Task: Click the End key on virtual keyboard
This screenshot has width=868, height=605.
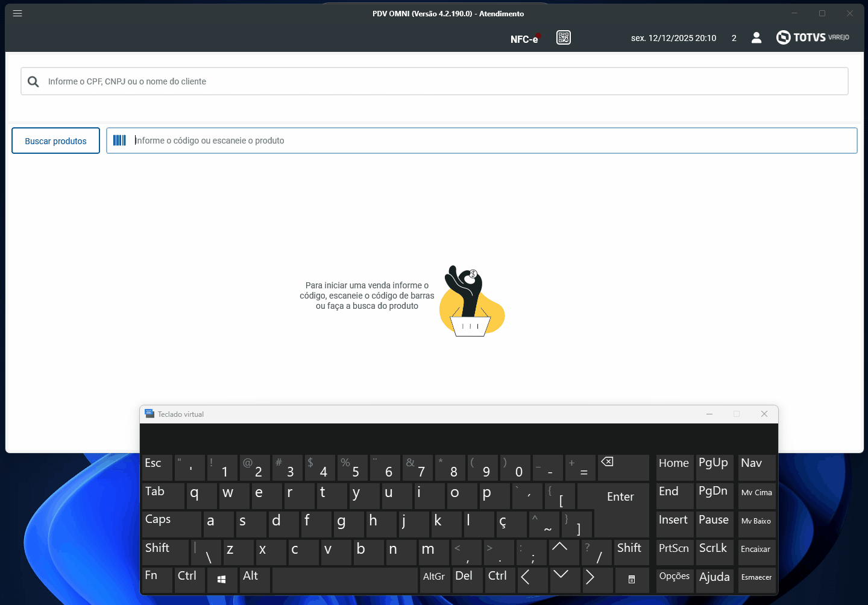Action: (675, 496)
